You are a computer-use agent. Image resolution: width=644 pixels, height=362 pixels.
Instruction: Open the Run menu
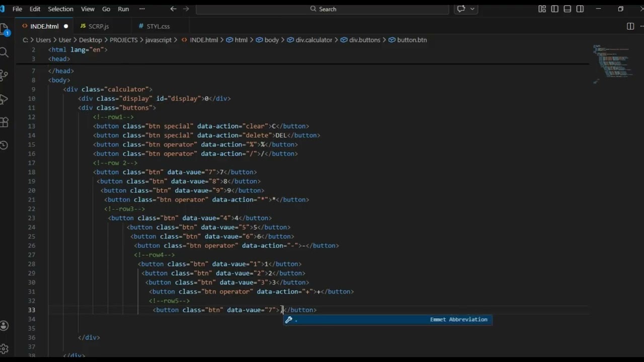[123, 9]
